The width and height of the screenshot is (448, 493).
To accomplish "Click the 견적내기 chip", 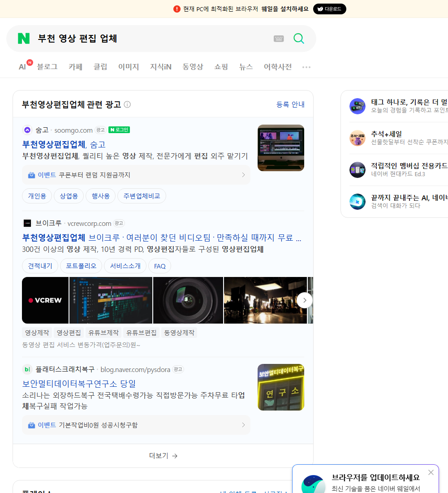I will pos(40,266).
